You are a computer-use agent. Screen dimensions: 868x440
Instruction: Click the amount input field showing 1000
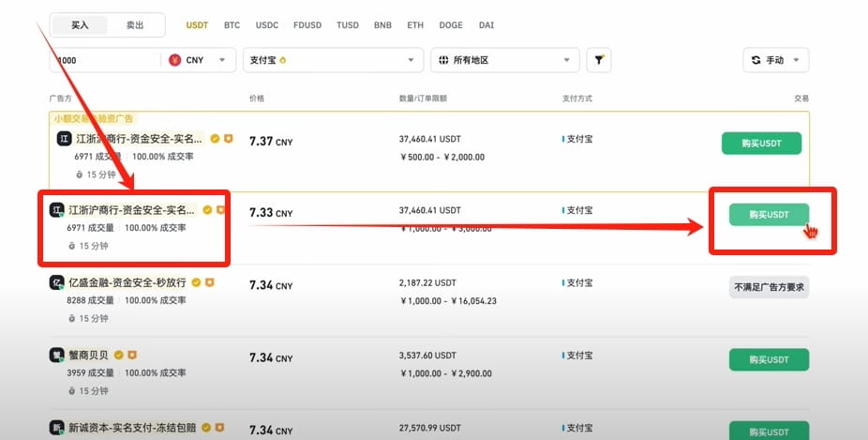[x=105, y=60]
